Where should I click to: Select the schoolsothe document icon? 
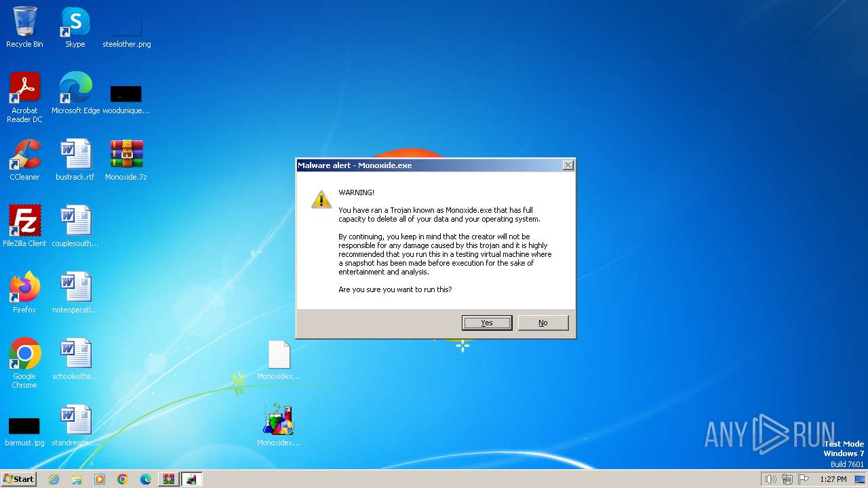click(x=75, y=359)
